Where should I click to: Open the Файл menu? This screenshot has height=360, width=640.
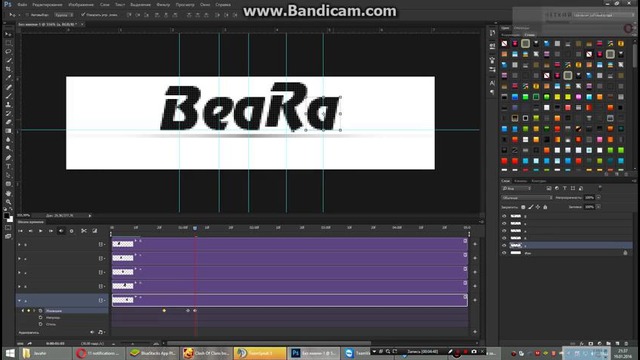pyautogui.click(x=22, y=4)
